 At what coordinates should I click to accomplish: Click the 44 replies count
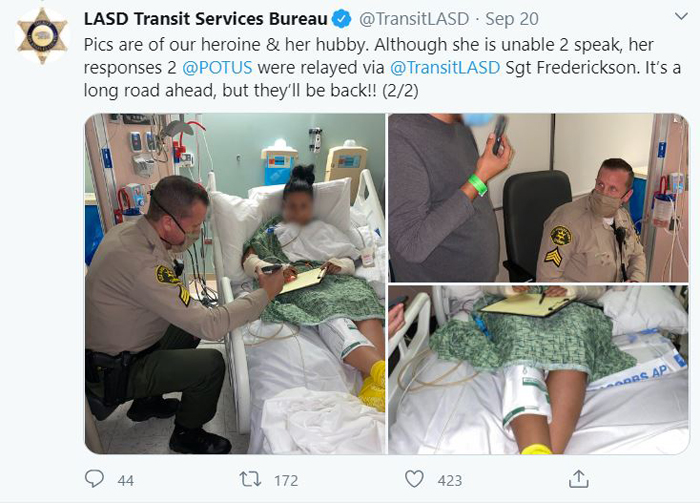coord(125,480)
